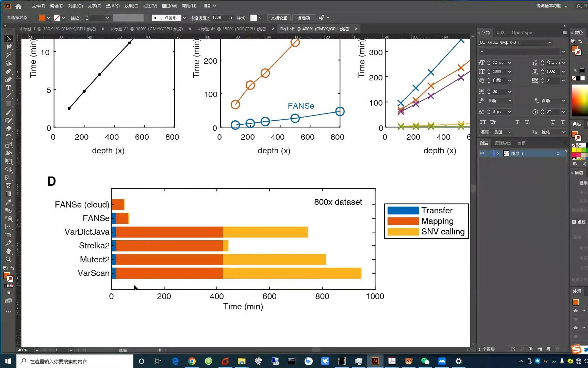Open the 锐化 anti-aliasing dropdown
Screen dimensions: 588x368
coord(553,132)
